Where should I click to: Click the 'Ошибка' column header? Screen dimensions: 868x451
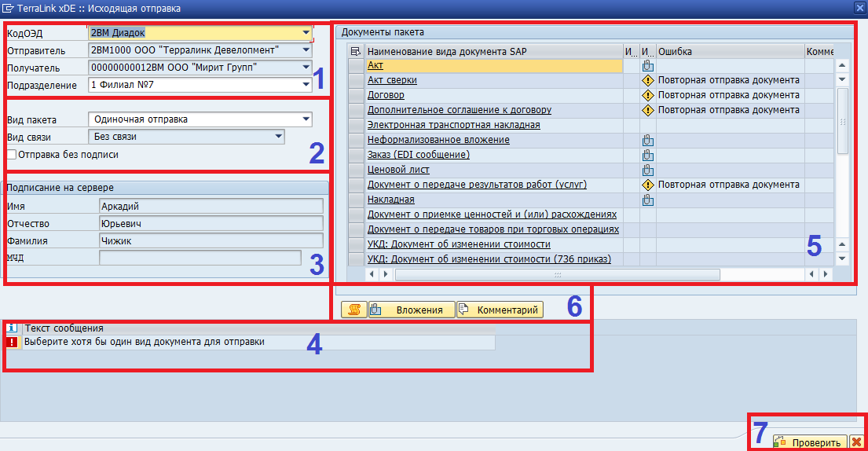(729, 51)
